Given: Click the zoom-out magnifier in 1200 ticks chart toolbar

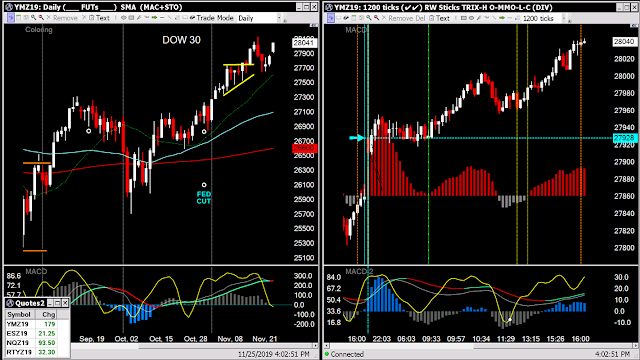Looking at the screenshot, I should (x=377, y=18).
